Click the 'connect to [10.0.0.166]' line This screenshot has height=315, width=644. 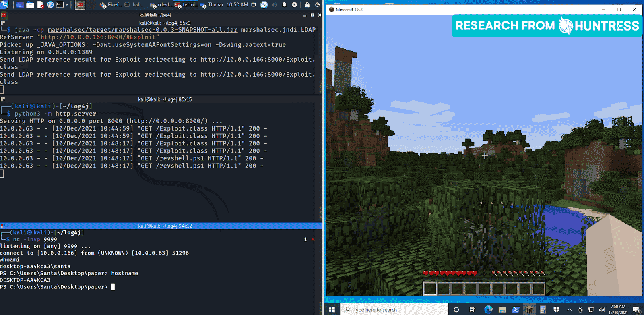click(x=94, y=253)
